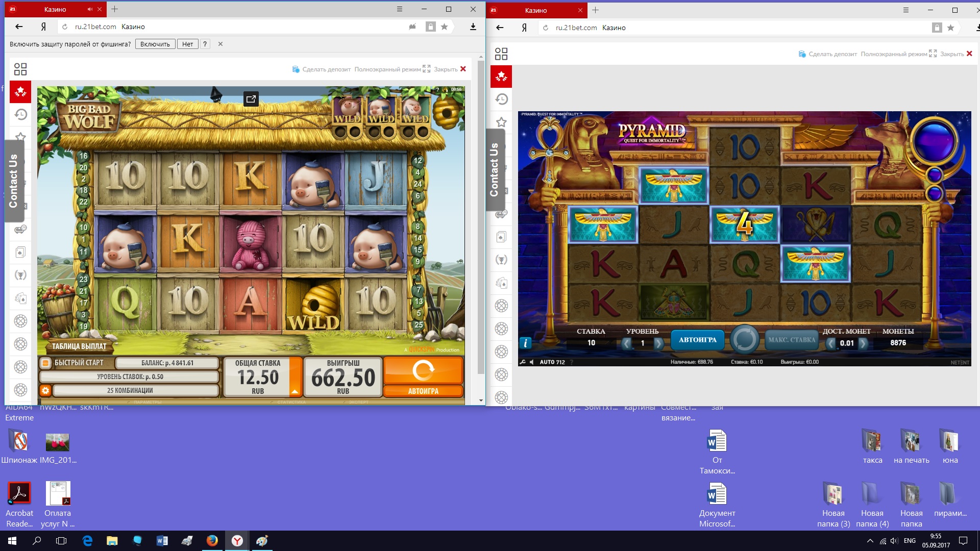Click Автоигра in Big Bad Wolf
Image resolution: width=980 pixels, height=551 pixels.
click(x=423, y=391)
